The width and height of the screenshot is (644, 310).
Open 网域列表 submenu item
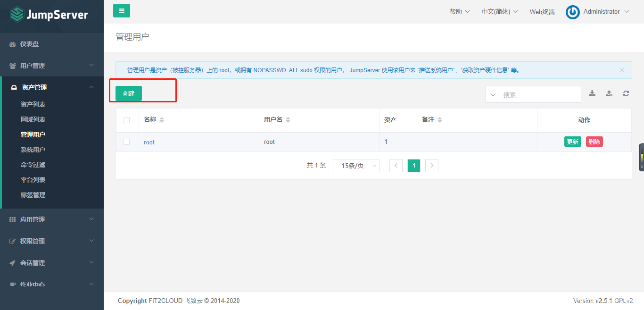pos(33,119)
